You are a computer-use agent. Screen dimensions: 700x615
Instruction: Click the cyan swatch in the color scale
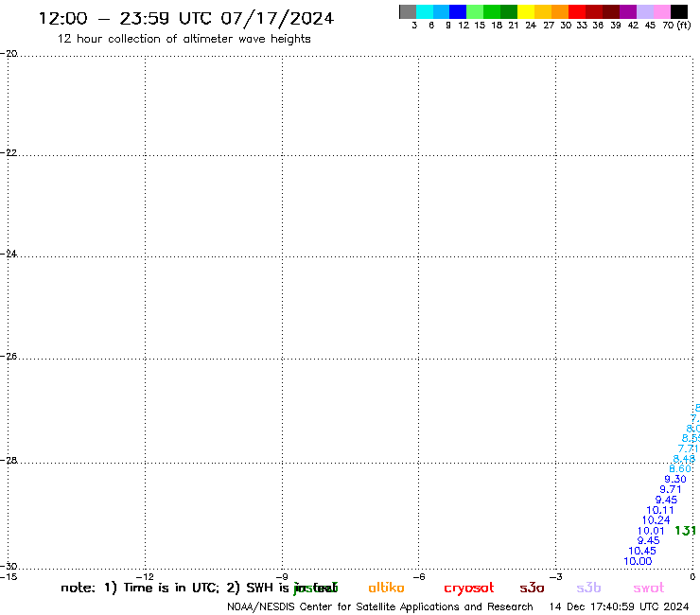click(x=425, y=11)
